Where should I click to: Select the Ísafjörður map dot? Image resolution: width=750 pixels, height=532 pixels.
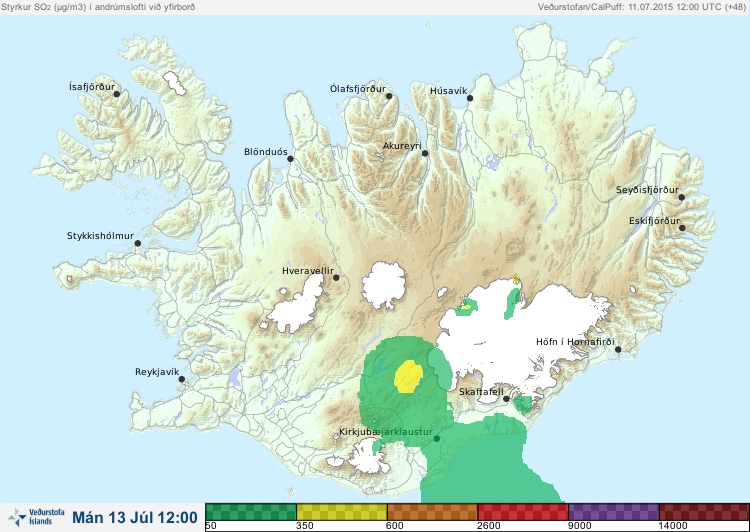[x=116, y=94]
